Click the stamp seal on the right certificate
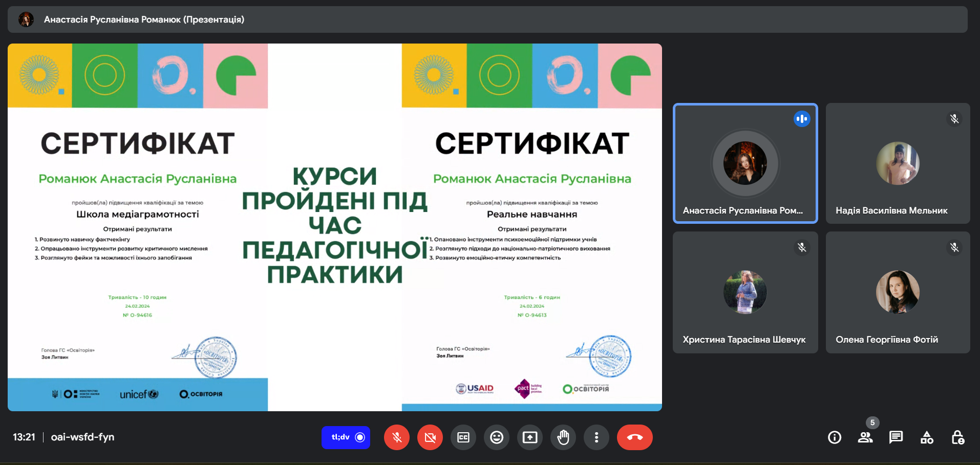This screenshot has height=465, width=980. pyautogui.click(x=610, y=356)
